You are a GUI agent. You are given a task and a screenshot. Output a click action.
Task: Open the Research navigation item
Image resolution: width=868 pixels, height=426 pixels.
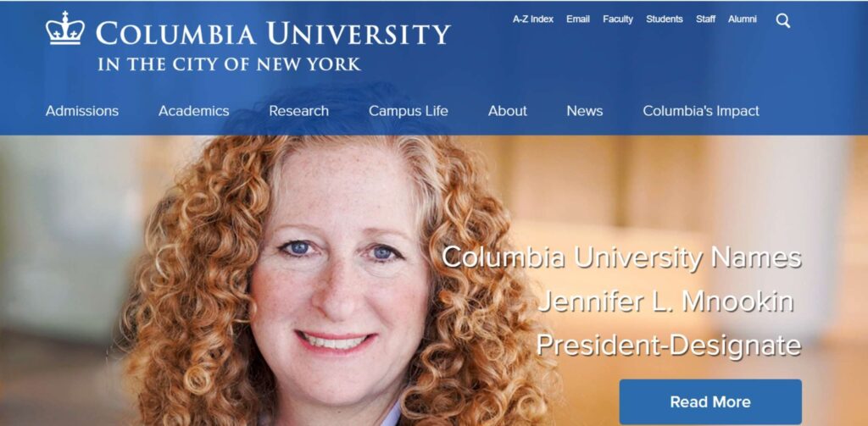pyautogui.click(x=299, y=111)
